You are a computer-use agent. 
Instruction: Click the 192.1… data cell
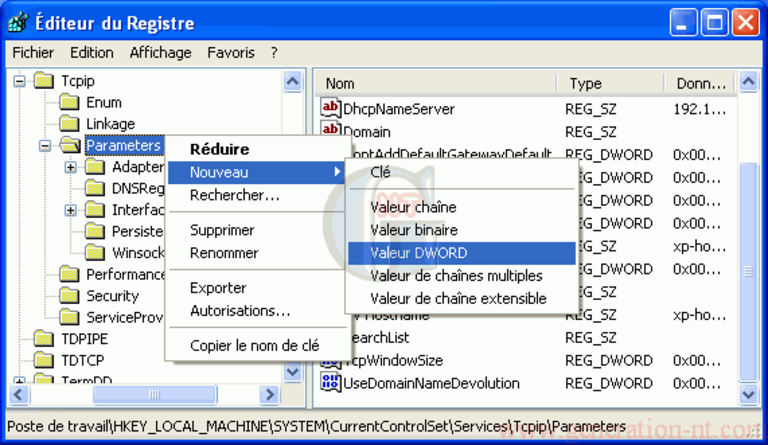click(x=699, y=109)
